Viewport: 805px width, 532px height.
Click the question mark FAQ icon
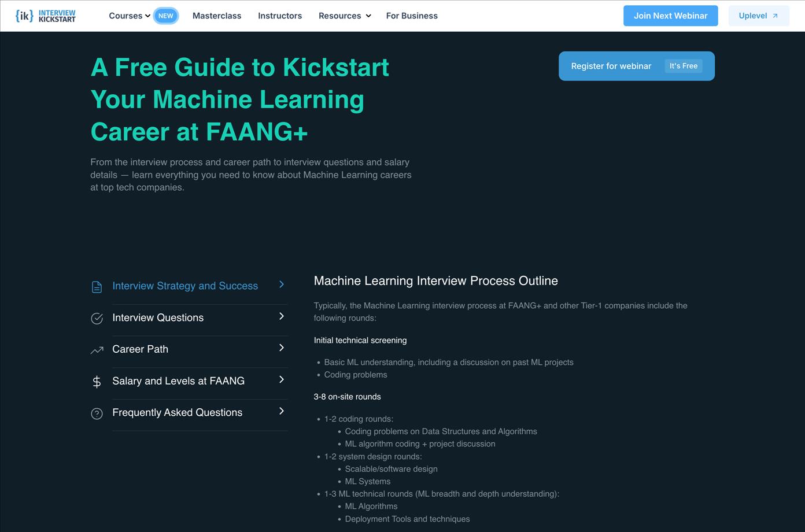pyautogui.click(x=97, y=413)
